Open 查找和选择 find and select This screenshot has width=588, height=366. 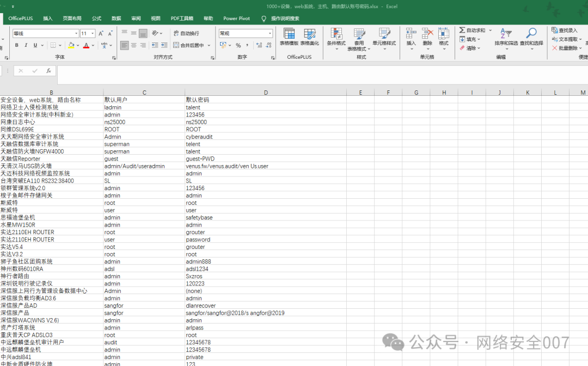[x=531, y=39]
